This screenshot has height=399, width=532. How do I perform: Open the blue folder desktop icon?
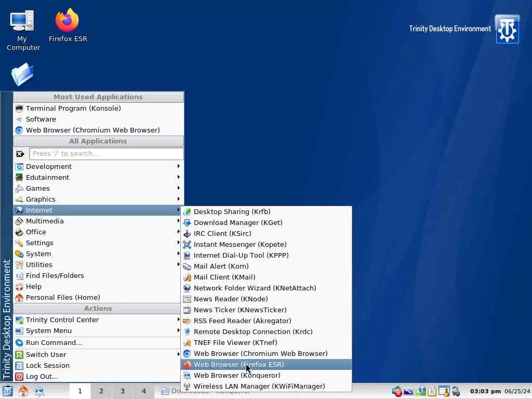(x=22, y=74)
